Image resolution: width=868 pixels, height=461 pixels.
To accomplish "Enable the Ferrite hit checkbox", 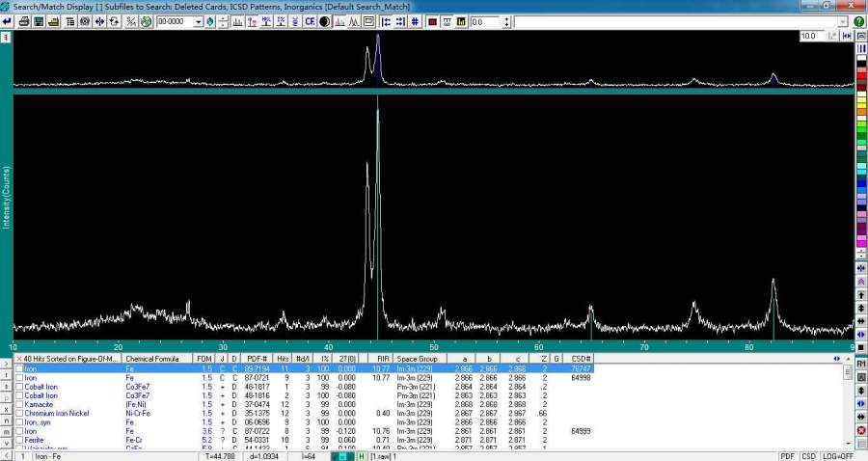I will coord(18,439).
